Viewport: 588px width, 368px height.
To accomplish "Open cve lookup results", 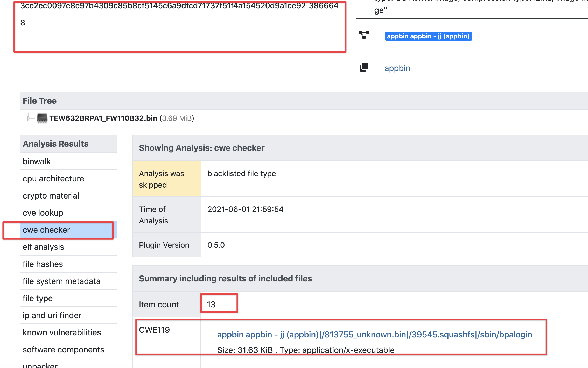I will point(43,213).
